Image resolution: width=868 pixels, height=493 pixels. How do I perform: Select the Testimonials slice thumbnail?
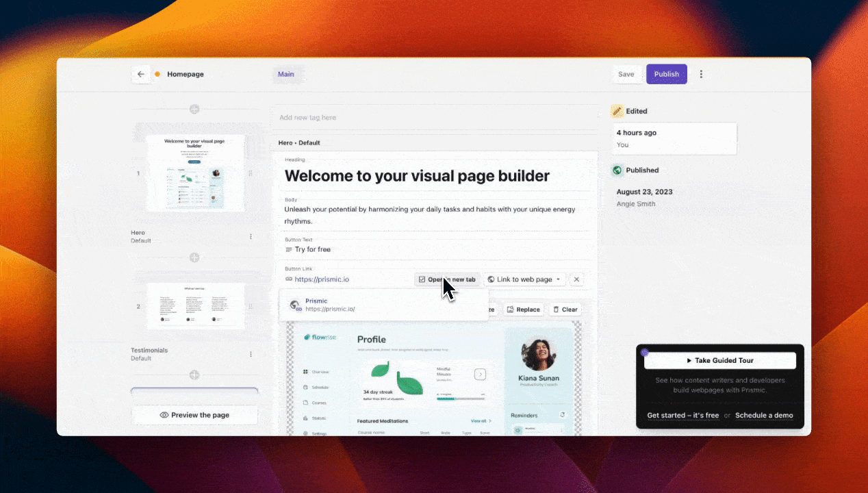pyautogui.click(x=194, y=305)
